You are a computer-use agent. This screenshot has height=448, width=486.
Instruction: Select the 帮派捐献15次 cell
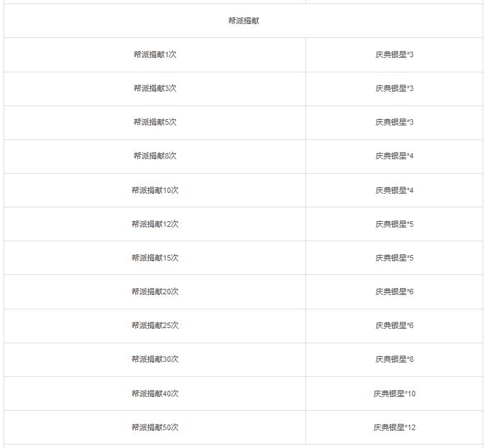[x=154, y=258]
